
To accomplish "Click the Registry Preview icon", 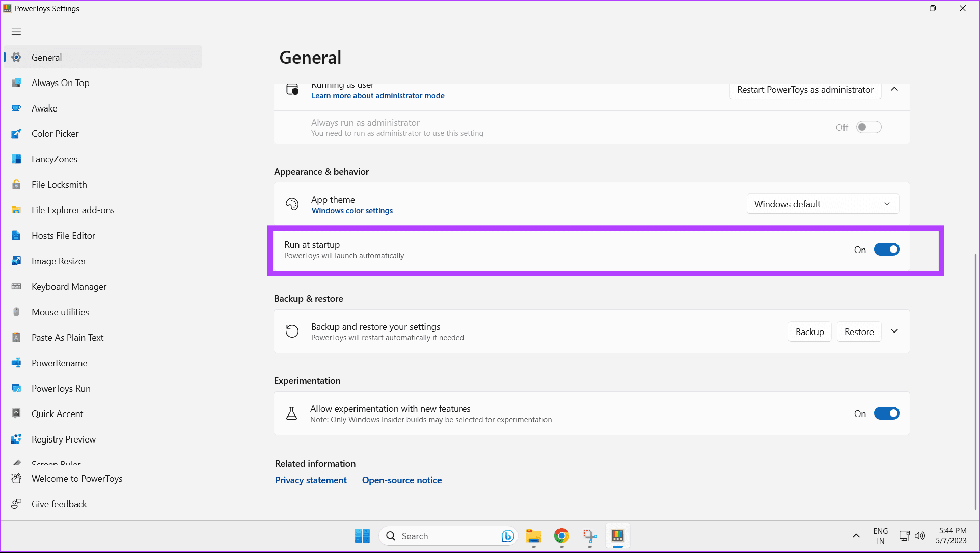I will tap(17, 438).
